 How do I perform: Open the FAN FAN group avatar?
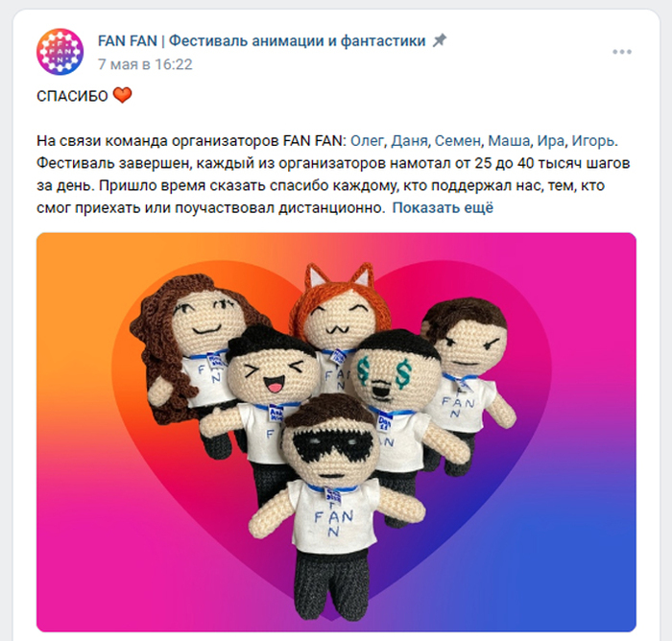click(60, 52)
